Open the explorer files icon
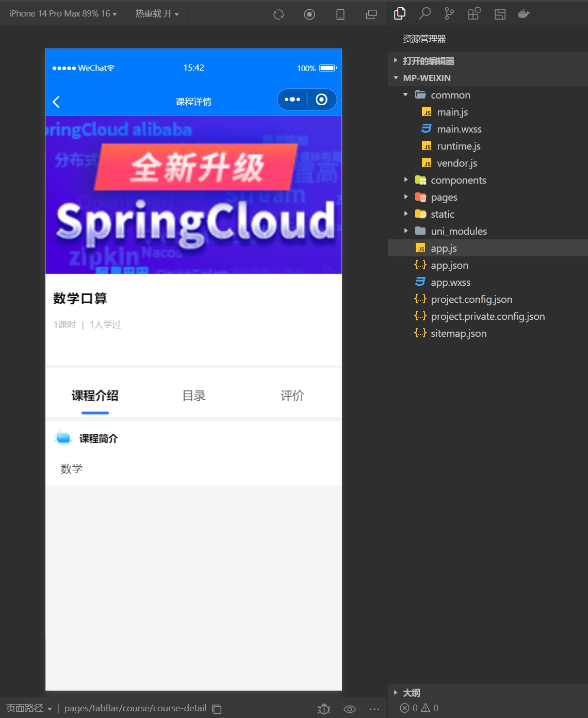 coord(400,13)
